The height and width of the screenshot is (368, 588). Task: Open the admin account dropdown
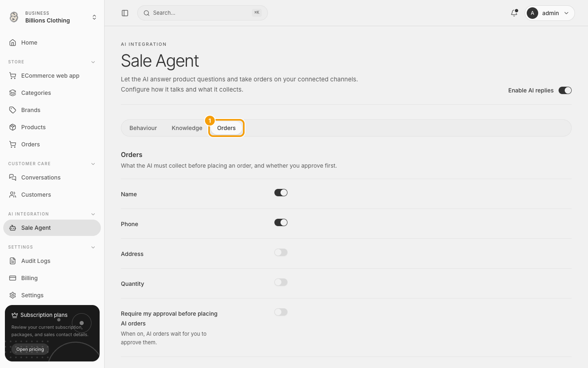pyautogui.click(x=550, y=13)
